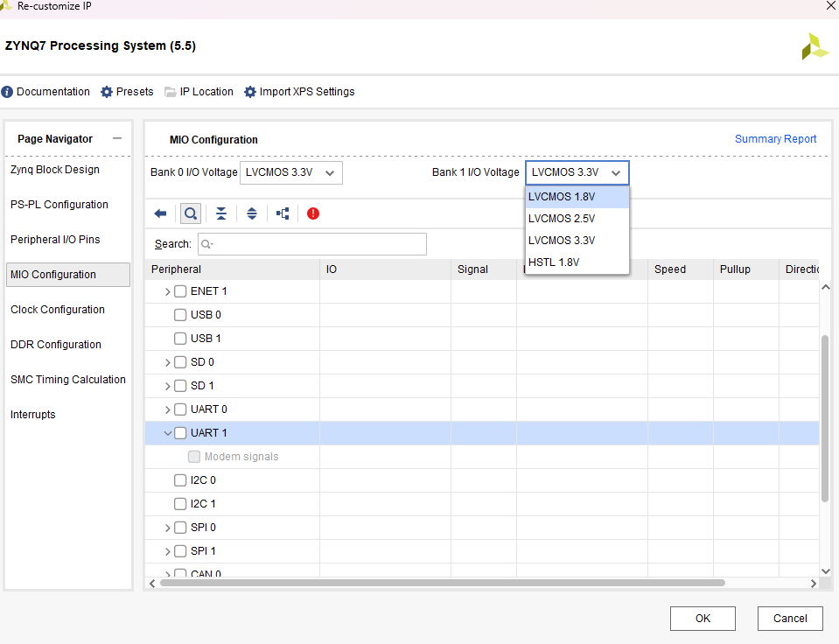Click the scroll right arrow
The width and height of the screenshot is (839, 644).
pyautogui.click(x=814, y=583)
